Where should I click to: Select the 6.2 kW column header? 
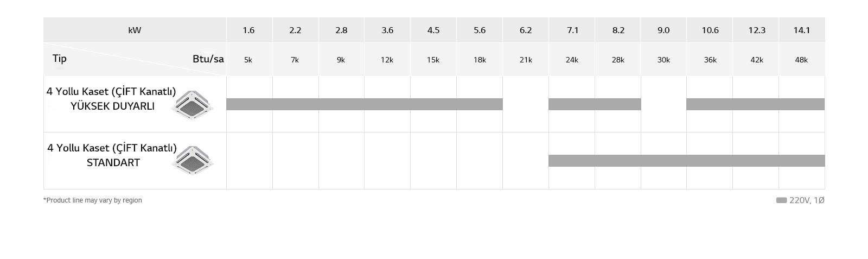[526, 30]
